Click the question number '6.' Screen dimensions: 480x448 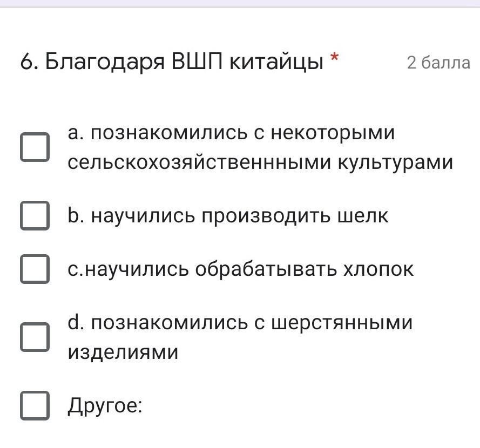click(29, 63)
